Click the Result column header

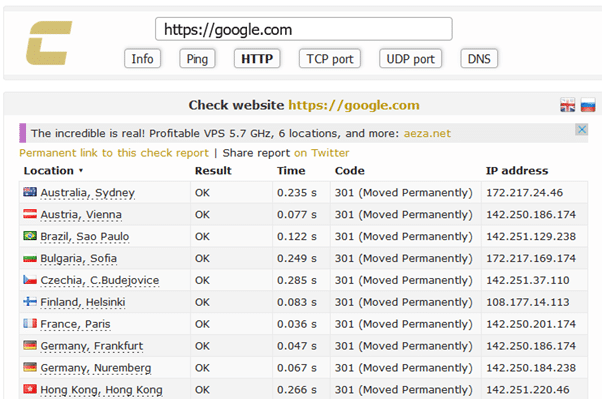213,171
